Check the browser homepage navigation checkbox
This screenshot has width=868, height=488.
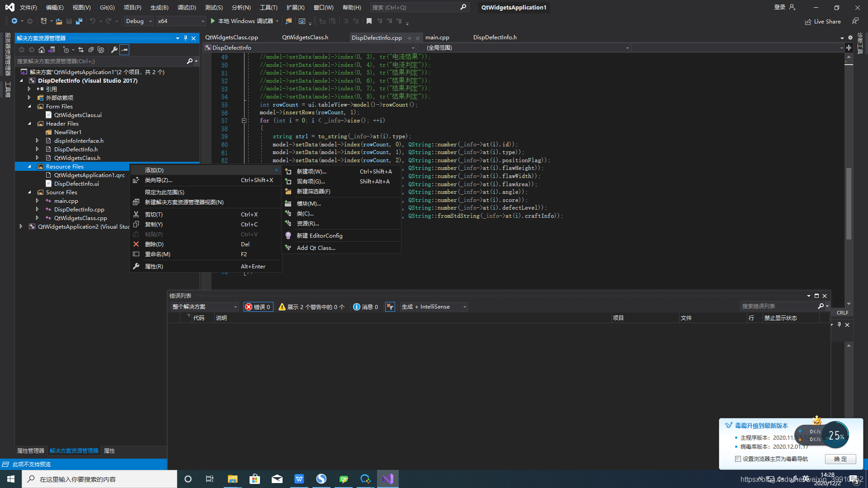click(x=738, y=459)
